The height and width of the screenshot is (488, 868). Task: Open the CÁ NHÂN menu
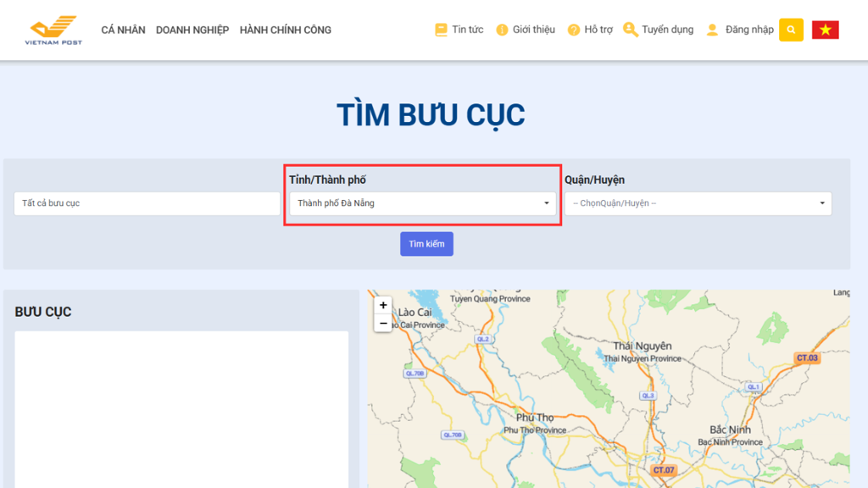(x=123, y=30)
